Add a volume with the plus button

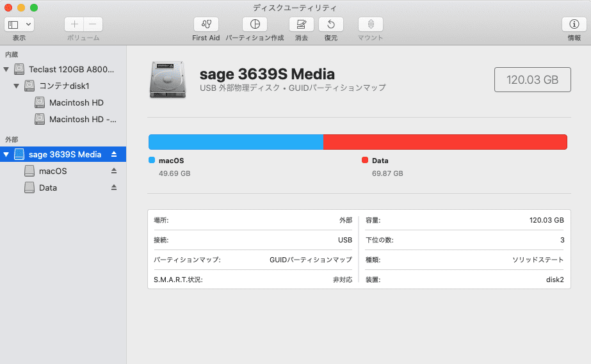(x=74, y=24)
